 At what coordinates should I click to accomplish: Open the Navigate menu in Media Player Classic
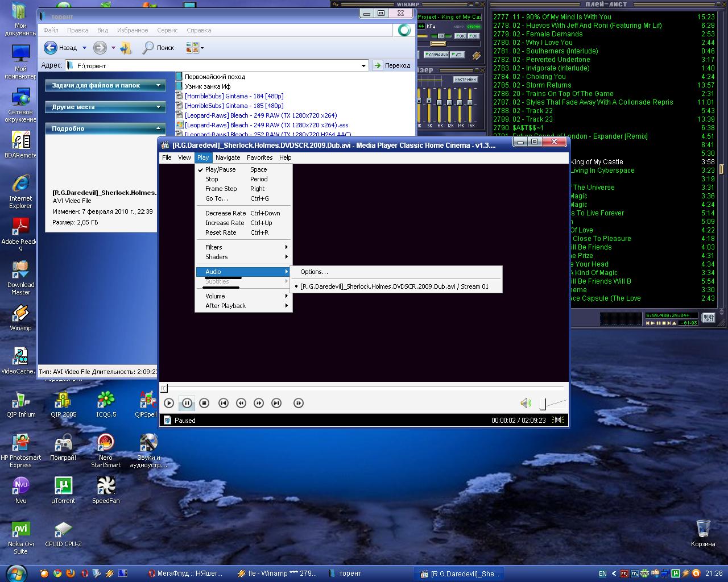pyautogui.click(x=227, y=157)
